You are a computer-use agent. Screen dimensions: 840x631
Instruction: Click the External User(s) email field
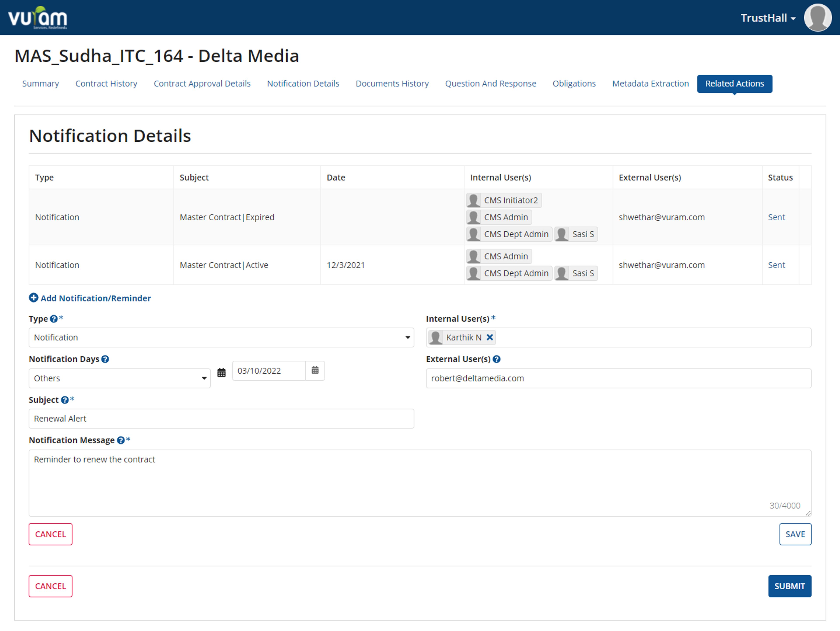619,378
